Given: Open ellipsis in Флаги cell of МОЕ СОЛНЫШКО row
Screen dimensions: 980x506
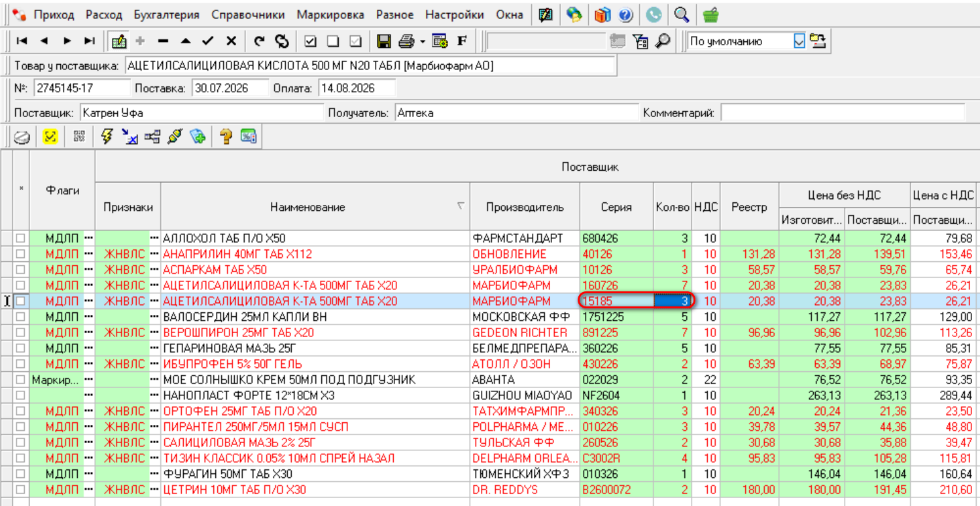Looking at the screenshot, I should click(89, 380).
